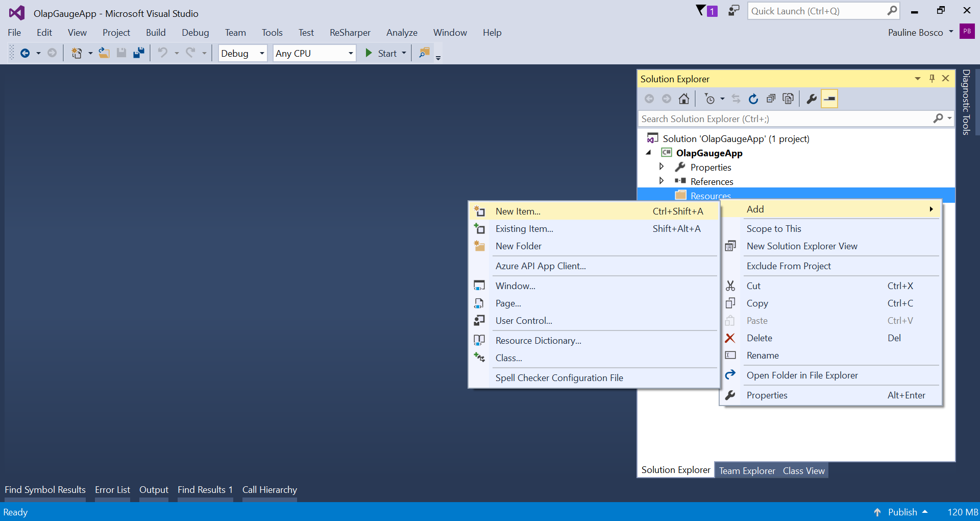Click the green Start debugging button
This screenshot has height=521, width=980.
382,53
